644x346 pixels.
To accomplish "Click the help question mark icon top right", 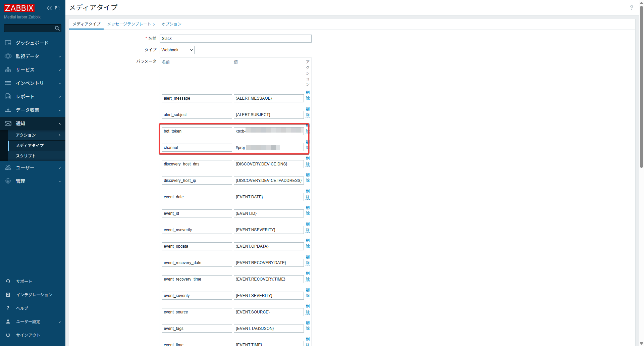I will 631,8.
